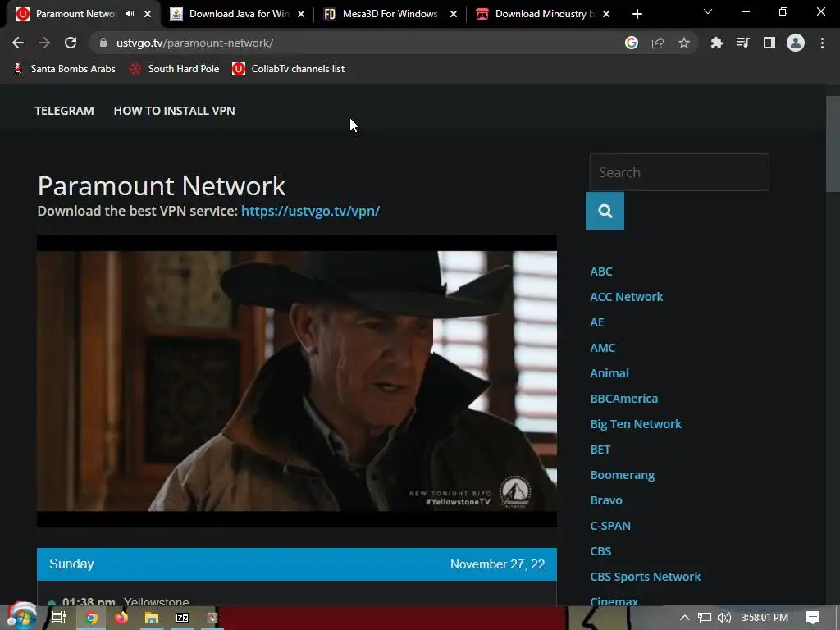
Task: Open the TELEGRAM menu item
Action: (64, 111)
